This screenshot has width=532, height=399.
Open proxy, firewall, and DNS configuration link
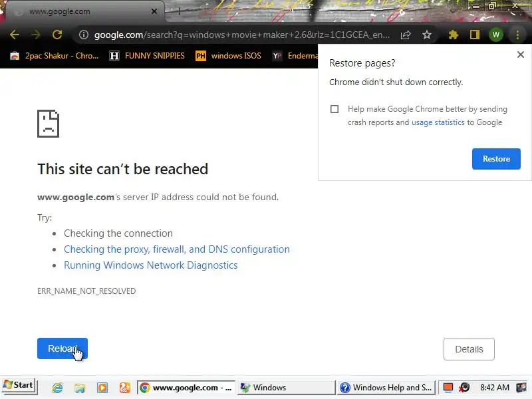[177, 249]
